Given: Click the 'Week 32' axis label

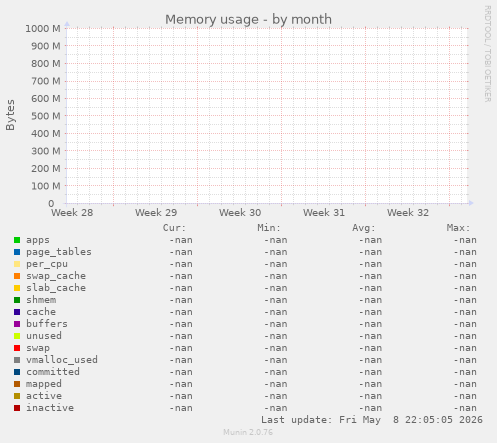Looking at the screenshot, I should 408,213.
